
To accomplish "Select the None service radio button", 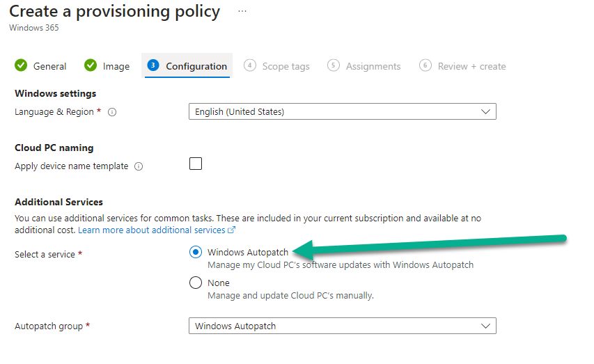I will pos(196,283).
